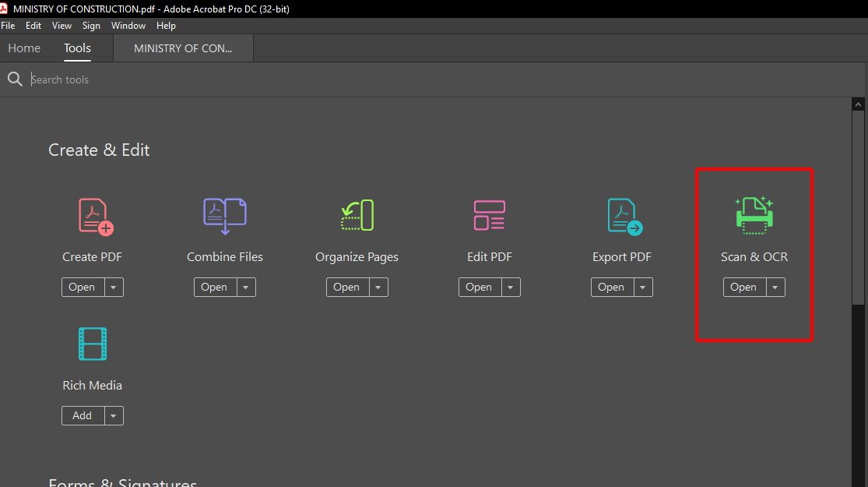Image resolution: width=868 pixels, height=487 pixels.
Task: Expand dropdown arrow next to Create PDF Open
Action: point(114,288)
